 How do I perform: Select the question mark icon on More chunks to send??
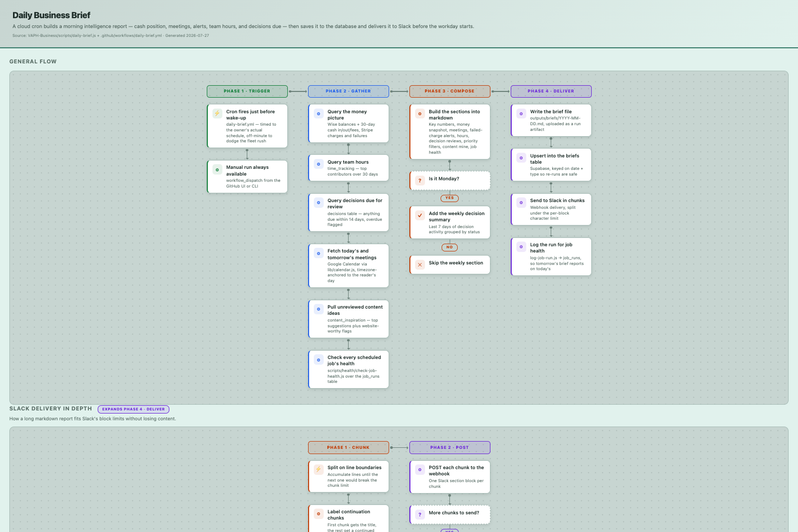[420, 514]
